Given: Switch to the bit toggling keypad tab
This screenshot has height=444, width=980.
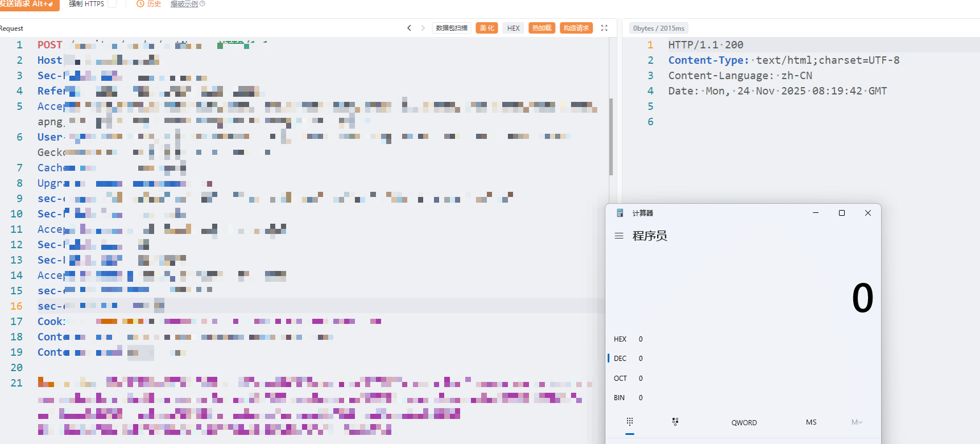Looking at the screenshot, I should [x=675, y=422].
